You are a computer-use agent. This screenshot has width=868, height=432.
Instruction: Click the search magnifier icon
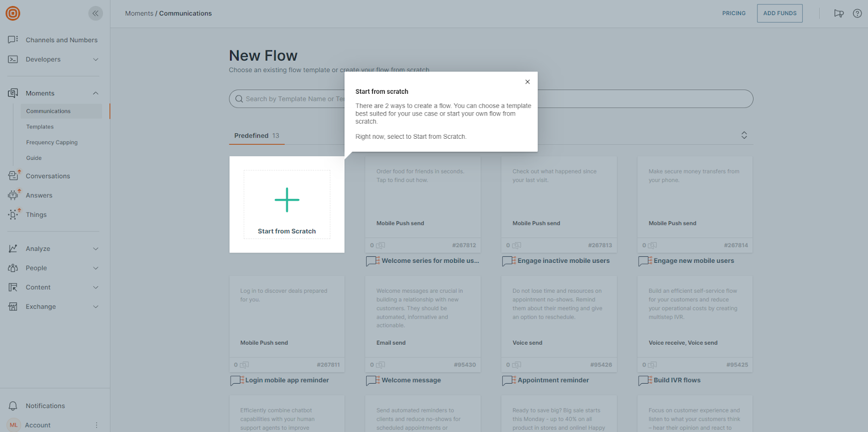click(239, 99)
